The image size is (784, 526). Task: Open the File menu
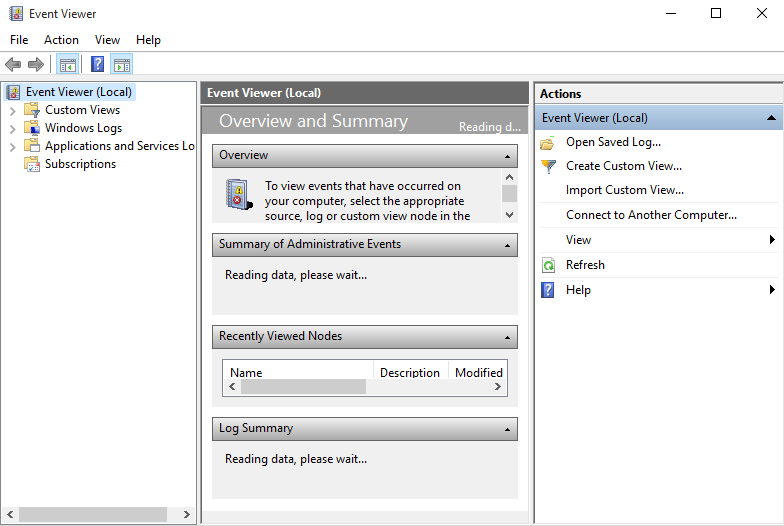click(x=19, y=40)
